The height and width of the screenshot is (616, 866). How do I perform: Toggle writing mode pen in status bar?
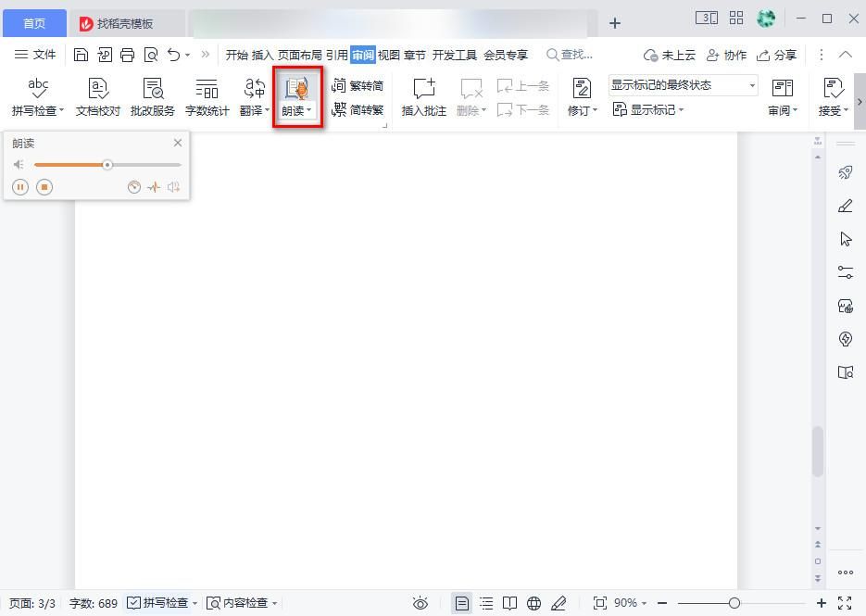(559, 603)
